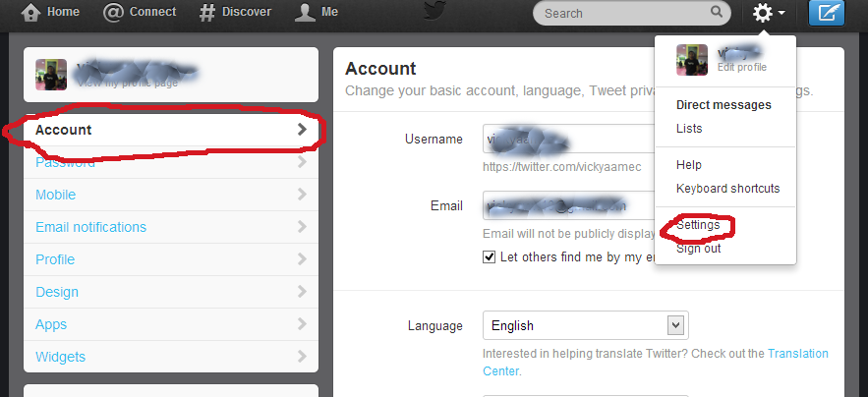868x397 pixels.
Task: Open Direct messages from the dropdown
Action: pyautogui.click(x=723, y=104)
